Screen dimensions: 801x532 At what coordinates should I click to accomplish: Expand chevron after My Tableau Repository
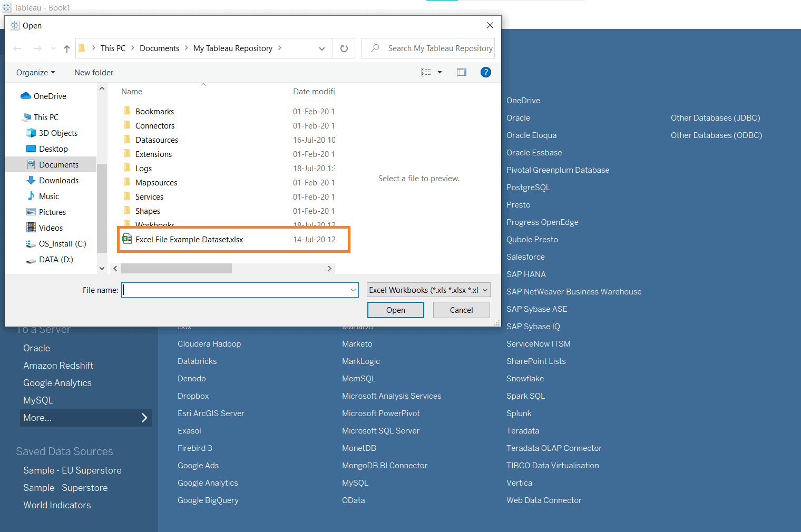click(279, 48)
